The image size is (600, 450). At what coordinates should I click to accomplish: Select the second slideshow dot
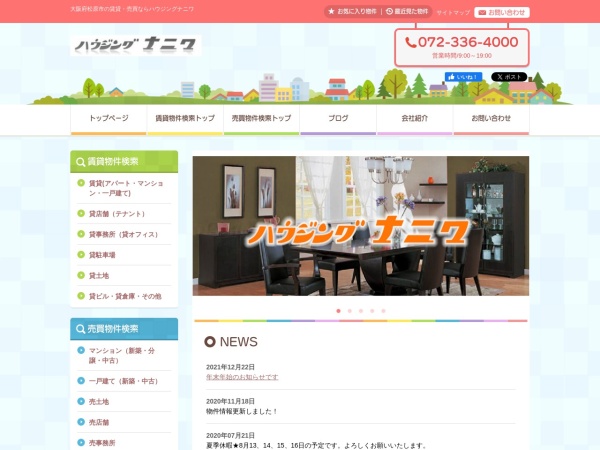349,311
